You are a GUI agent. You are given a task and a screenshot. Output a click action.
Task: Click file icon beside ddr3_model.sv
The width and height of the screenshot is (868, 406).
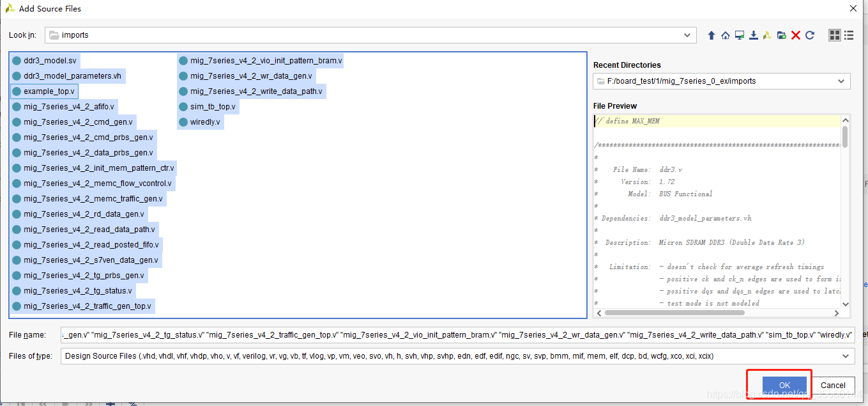coord(17,61)
